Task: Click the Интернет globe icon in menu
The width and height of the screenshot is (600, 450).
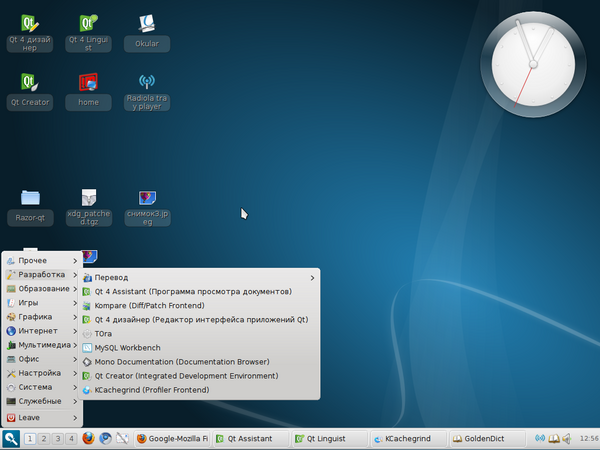Action: (x=11, y=331)
